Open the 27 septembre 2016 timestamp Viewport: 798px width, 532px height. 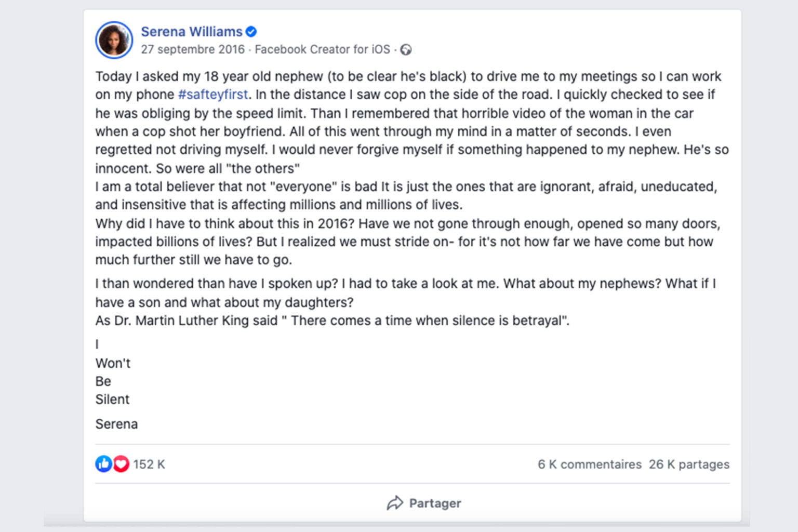click(x=192, y=49)
